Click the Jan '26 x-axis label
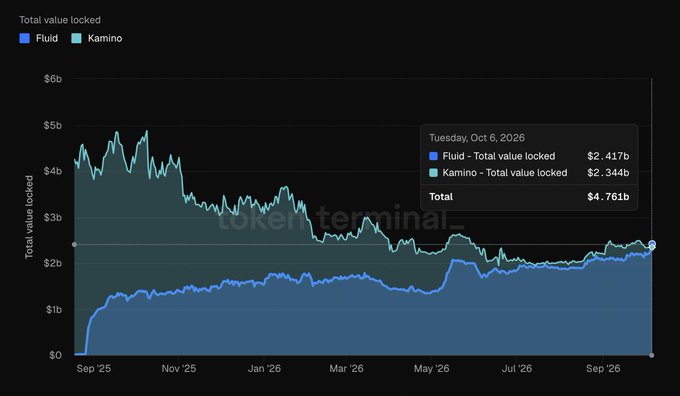This screenshot has height=396, width=680. click(264, 369)
